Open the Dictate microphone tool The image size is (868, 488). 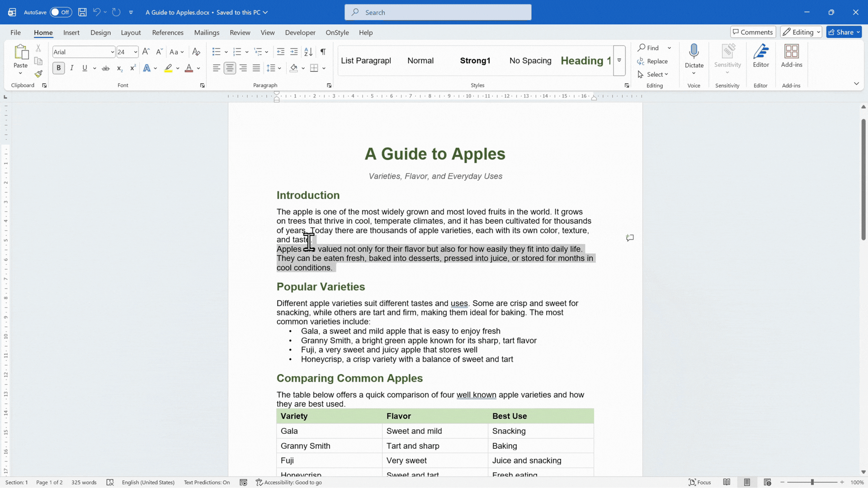pyautogui.click(x=694, y=52)
